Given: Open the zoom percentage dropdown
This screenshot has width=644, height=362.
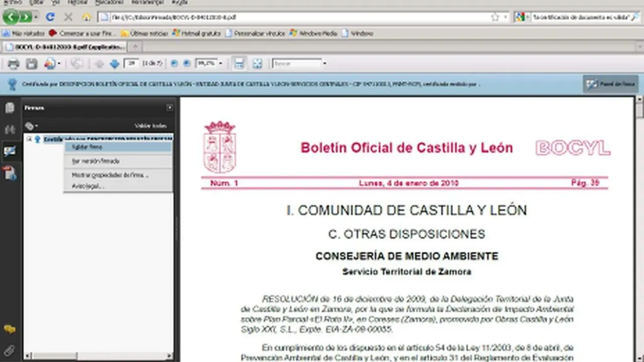Looking at the screenshot, I should 220,63.
